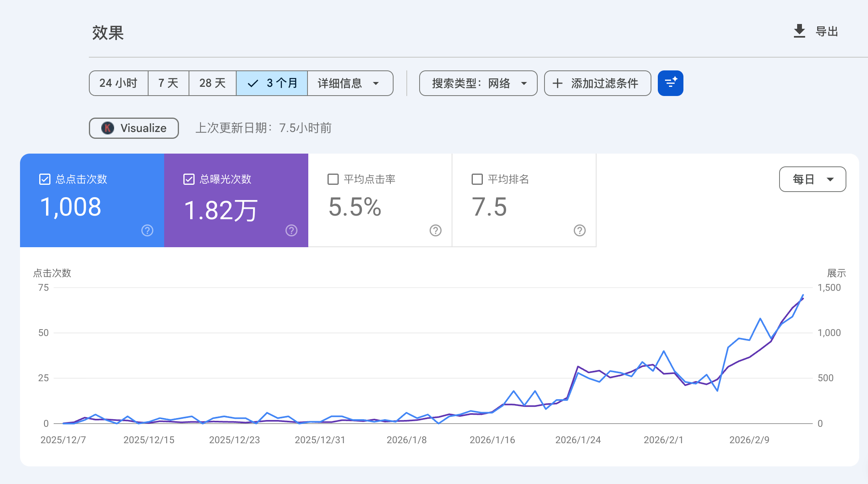Expand the 每日 granularity dropdown

(812, 179)
